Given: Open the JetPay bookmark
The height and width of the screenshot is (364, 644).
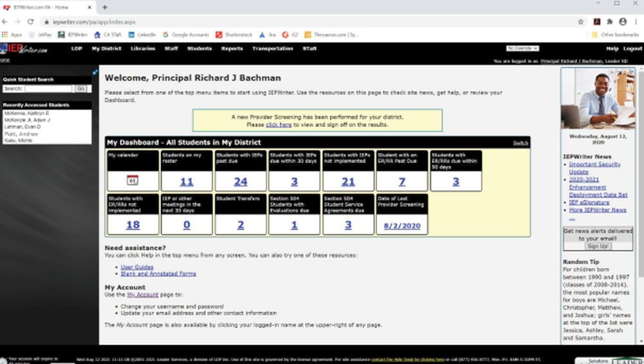Looking at the screenshot, I should point(40,35).
